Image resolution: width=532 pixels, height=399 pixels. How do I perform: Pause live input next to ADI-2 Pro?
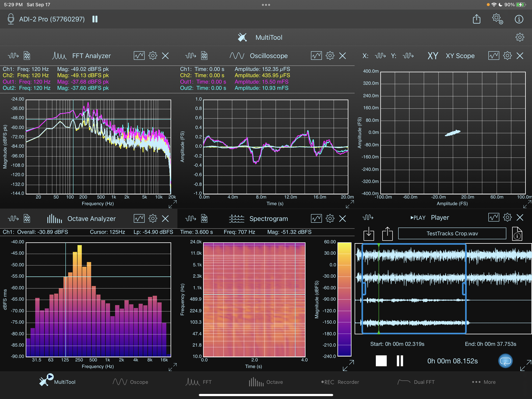pyautogui.click(x=95, y=19)
